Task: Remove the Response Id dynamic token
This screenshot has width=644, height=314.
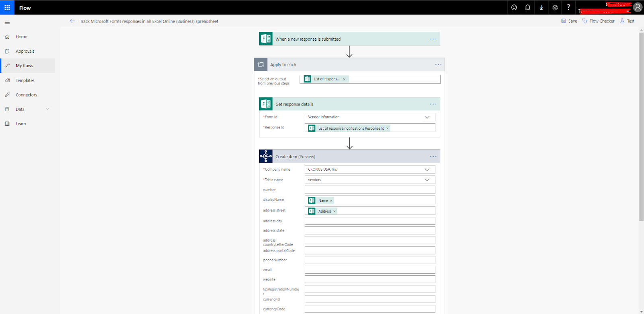Action: click(x=388, y=128)
